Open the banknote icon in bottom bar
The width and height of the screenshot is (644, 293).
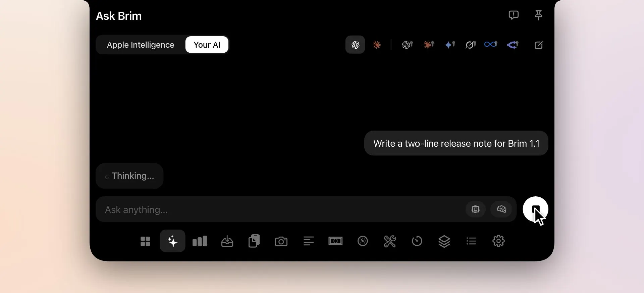click(335, 241)
